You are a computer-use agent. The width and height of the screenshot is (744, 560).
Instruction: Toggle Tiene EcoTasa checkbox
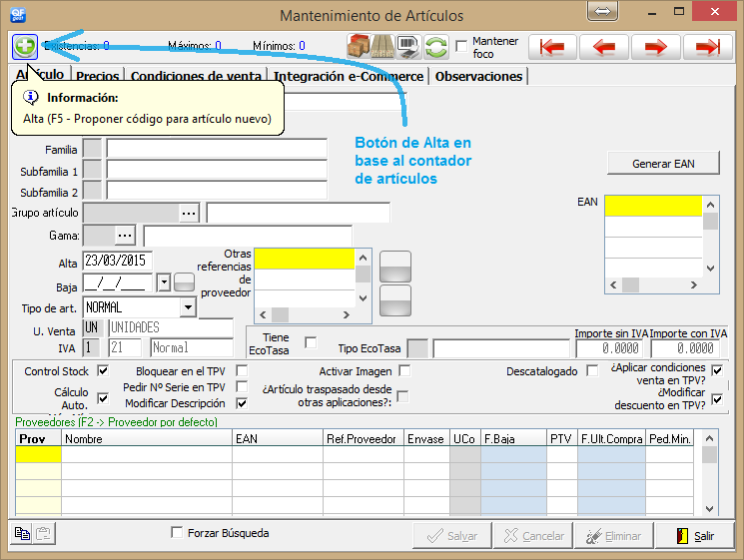coord(311,342)
